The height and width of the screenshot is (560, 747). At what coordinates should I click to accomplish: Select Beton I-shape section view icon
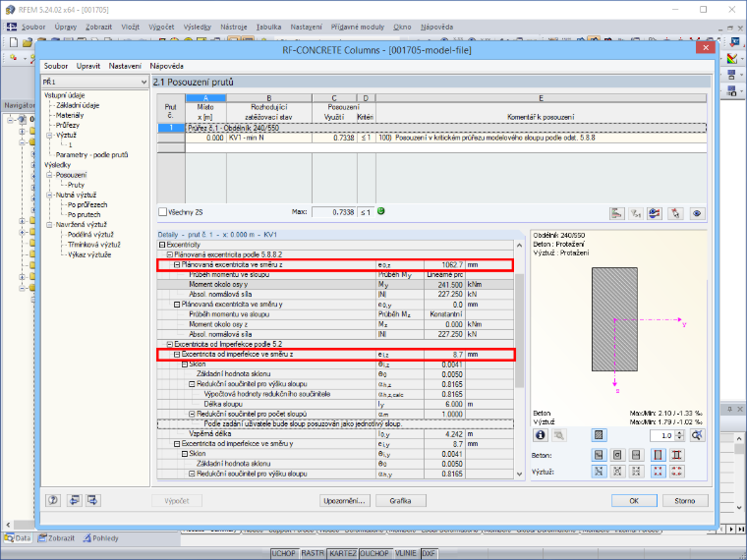[676, 455]
